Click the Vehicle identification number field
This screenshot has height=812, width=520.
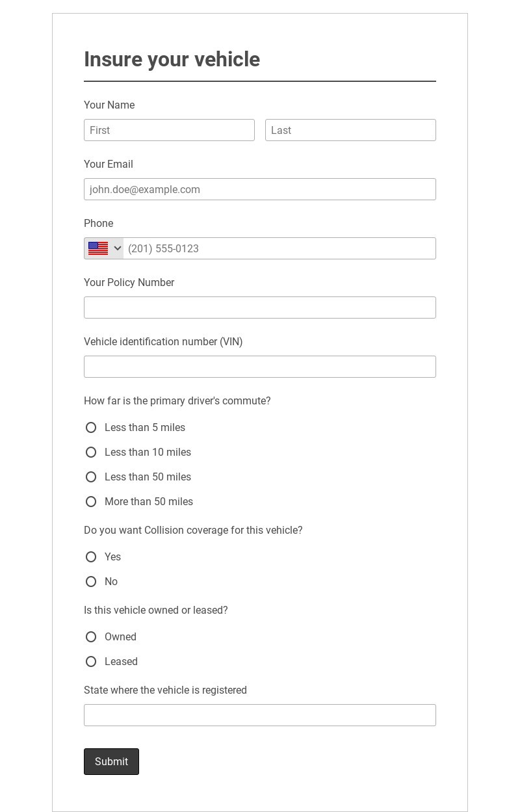(x=260, y=367)
